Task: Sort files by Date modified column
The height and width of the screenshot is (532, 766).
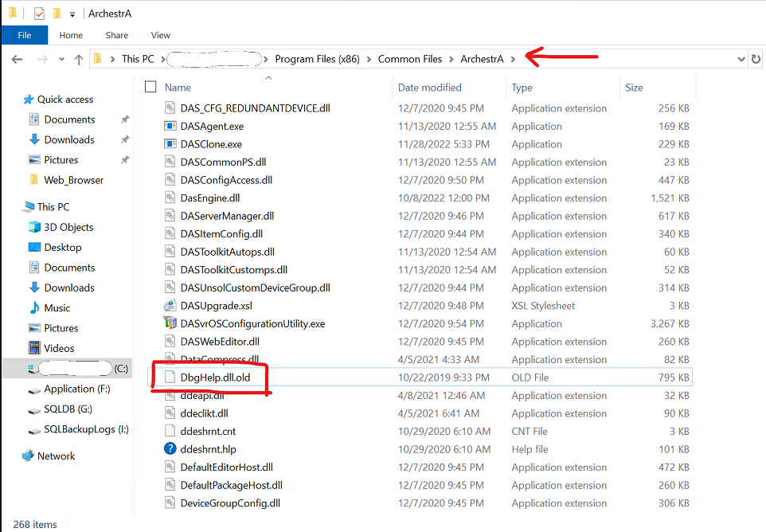Action: click(x=429, y=88)
